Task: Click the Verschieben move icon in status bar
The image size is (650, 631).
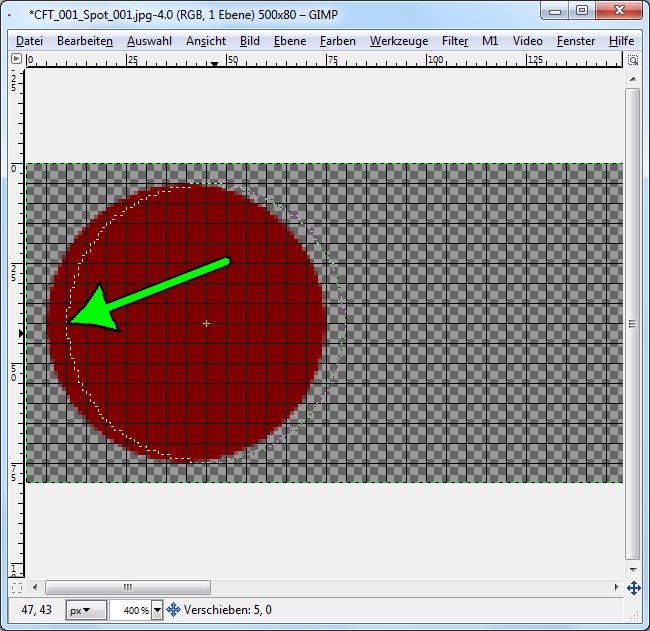Action: click(173, 610)
